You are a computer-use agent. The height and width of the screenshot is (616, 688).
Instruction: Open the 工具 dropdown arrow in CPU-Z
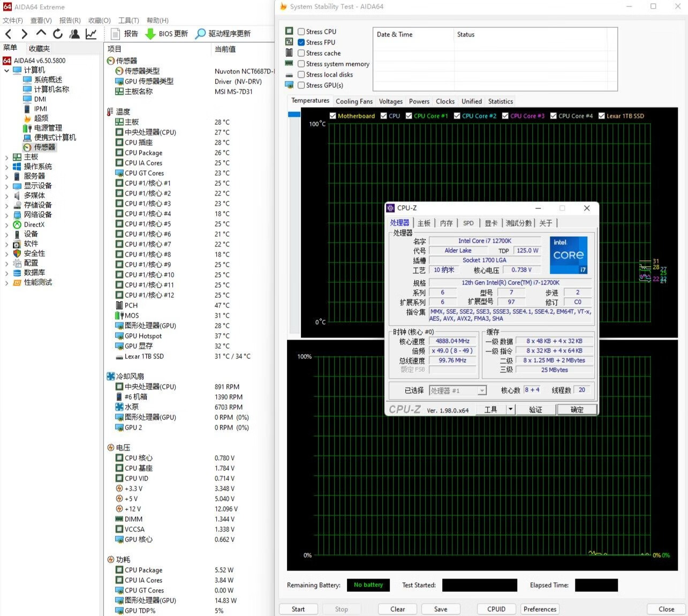[x=510, y=409]
